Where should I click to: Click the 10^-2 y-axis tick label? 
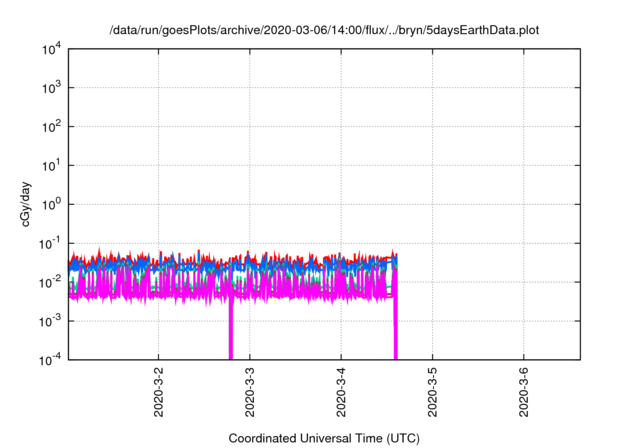[51, 283]
